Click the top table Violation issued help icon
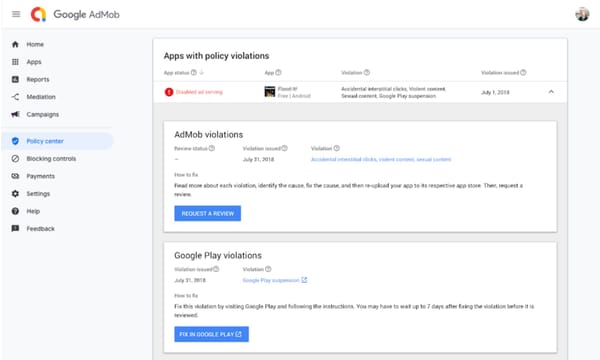 [523, 73]
